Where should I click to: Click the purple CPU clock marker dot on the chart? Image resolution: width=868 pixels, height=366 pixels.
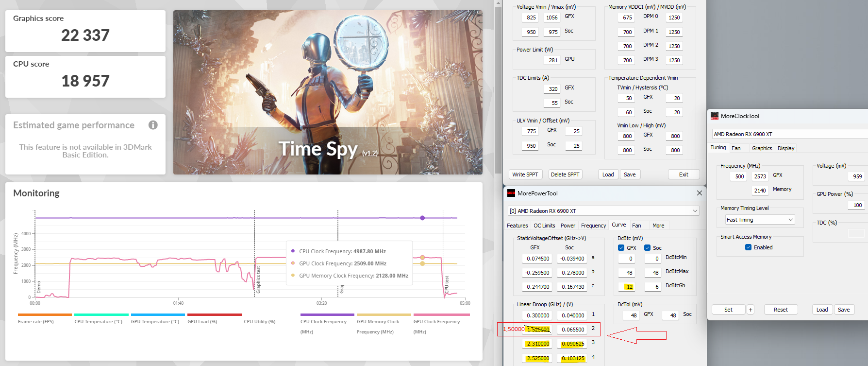point(422,218)
